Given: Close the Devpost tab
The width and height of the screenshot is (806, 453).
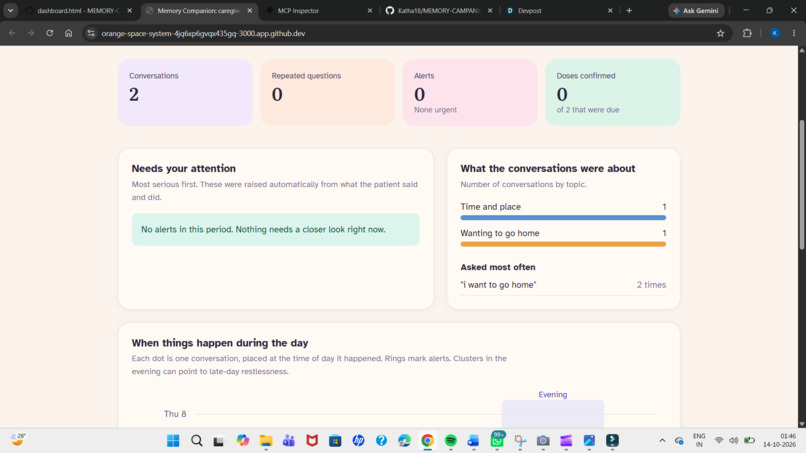Looking at the screenshot, I should pos(610,10).
